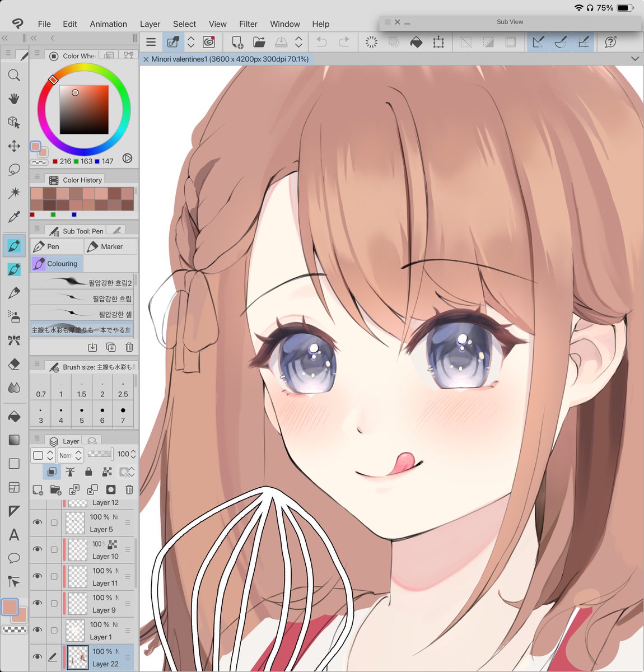Click the New Raster Layer icon
The image size is (644, 672).
click(38, 489)
